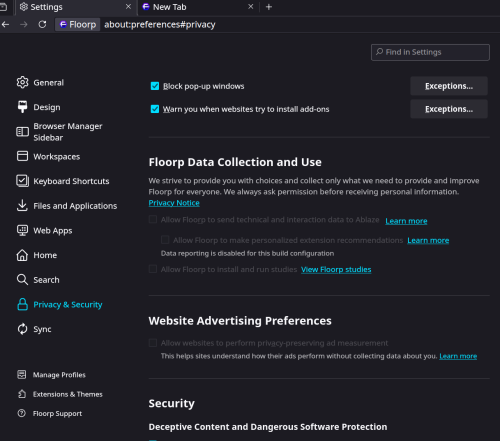
Task: Reload the page with refresh icon
Action: coord(42,24)
